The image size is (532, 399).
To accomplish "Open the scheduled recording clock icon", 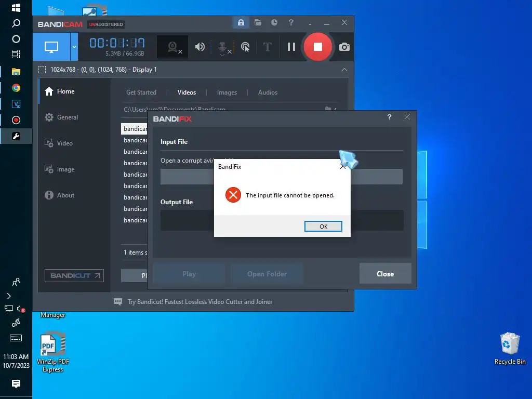I will pos(274,23).
